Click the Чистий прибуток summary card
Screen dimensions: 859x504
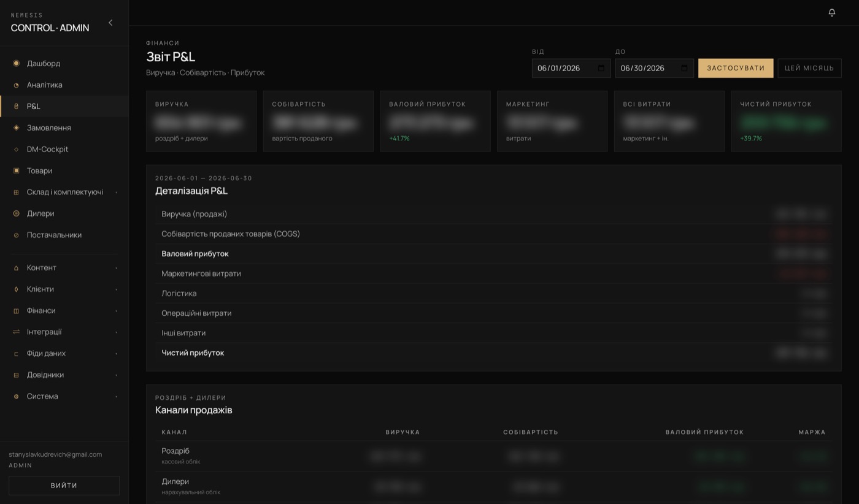pyautogui.click(x=786, y=121)
